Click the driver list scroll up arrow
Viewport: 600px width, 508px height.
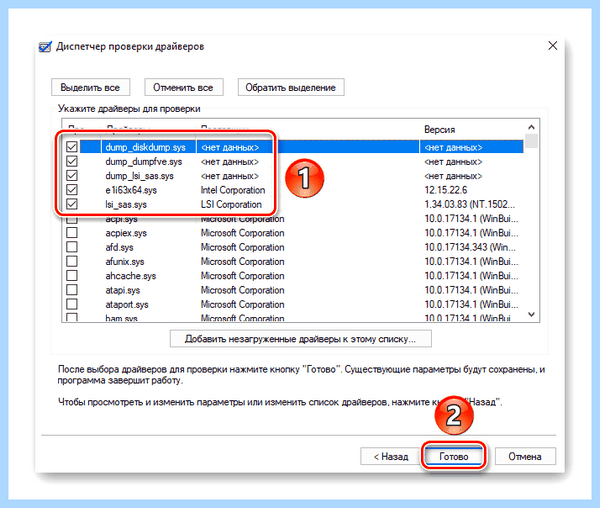pos(531,127)
